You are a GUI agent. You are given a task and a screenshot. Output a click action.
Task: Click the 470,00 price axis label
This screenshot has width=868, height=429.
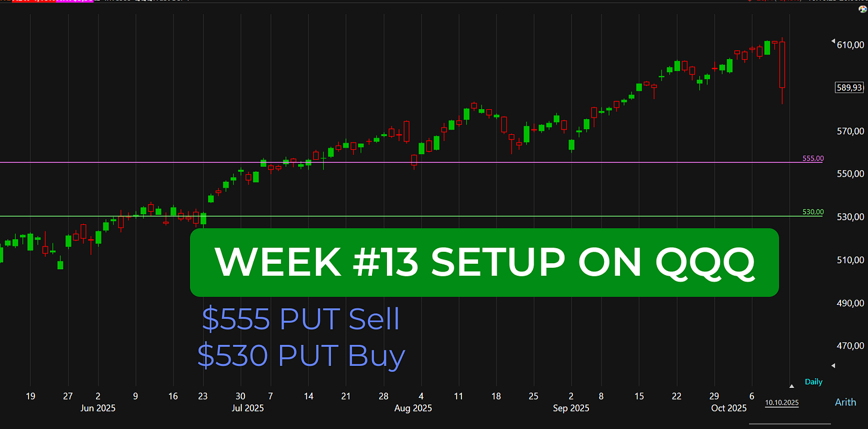[851, 346]
